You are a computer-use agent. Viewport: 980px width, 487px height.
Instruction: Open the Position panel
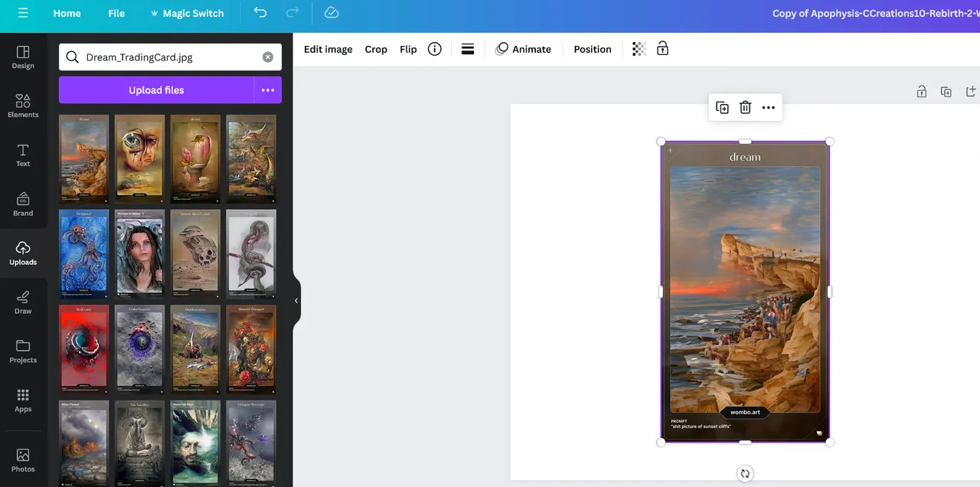click(x=593, y=49)
